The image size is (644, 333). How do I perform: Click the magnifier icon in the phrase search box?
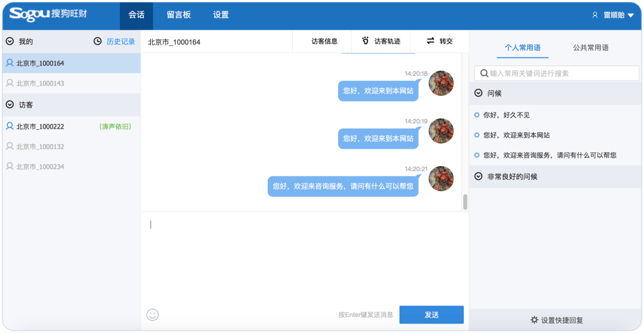point(484,73)
